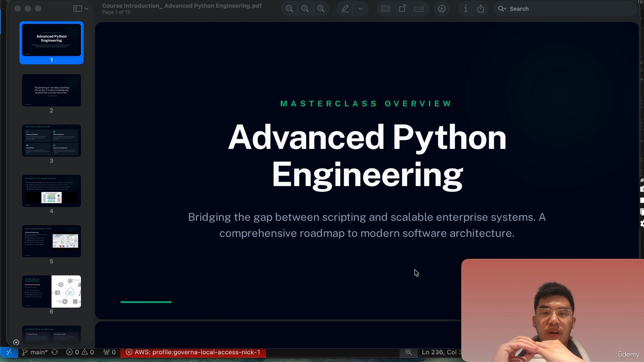Synchronize changes with the sync icon
Screen dimensions: 644x362
[x=55, y=352]
